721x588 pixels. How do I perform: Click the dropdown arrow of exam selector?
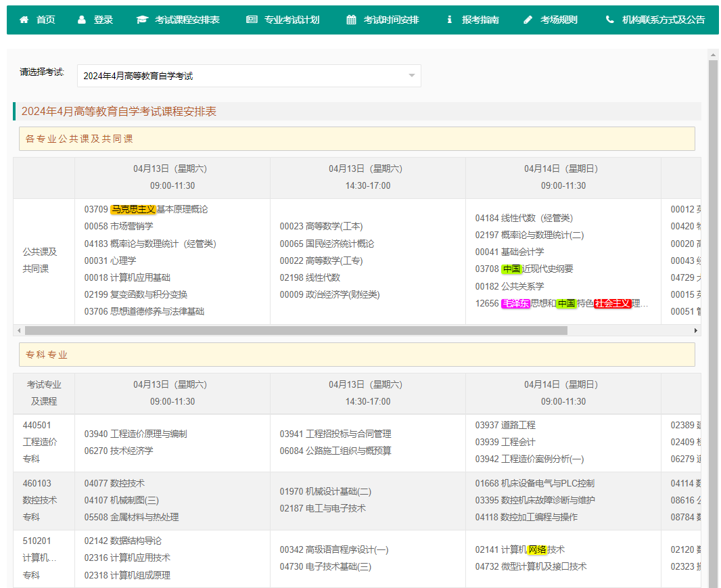pyautogui.click(x=411, y=76)
